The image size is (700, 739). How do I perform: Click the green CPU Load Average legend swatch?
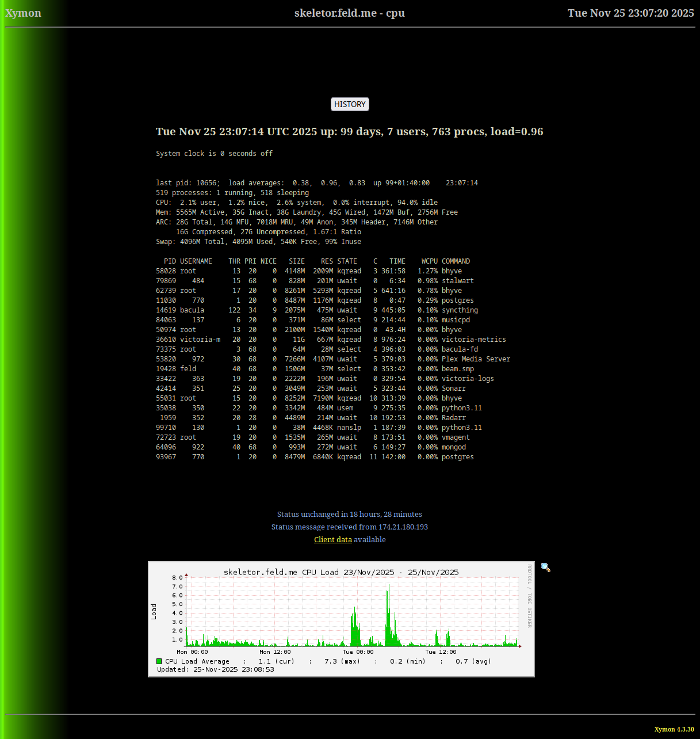(x=159, y=661)
